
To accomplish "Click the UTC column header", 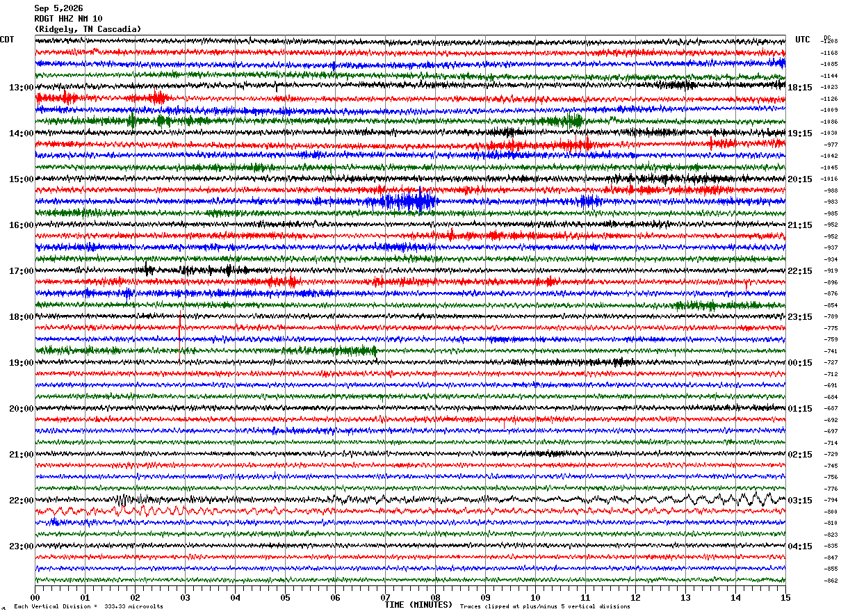I will pyautogui.click(x=803, y=40).
